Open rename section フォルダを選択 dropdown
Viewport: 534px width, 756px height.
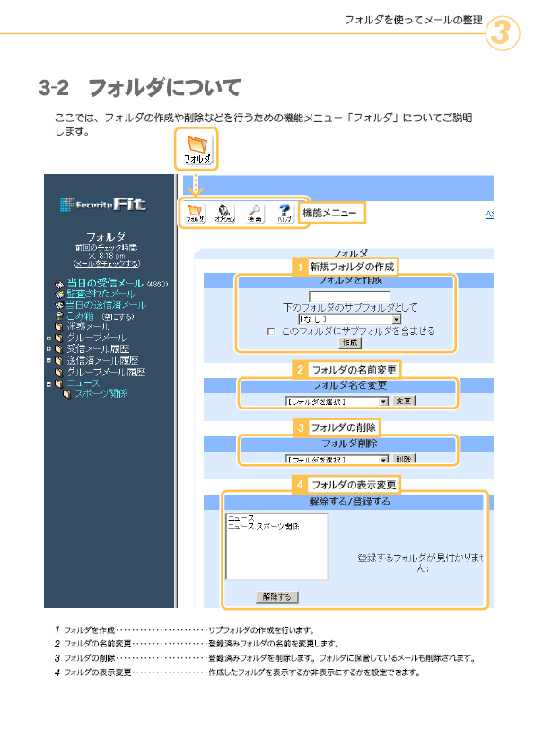337,401
